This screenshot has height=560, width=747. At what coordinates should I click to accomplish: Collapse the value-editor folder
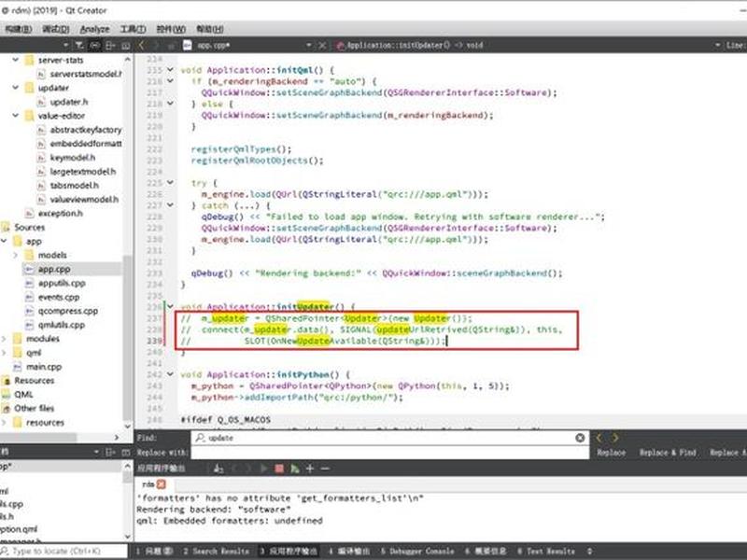click(x=15, y=116)
